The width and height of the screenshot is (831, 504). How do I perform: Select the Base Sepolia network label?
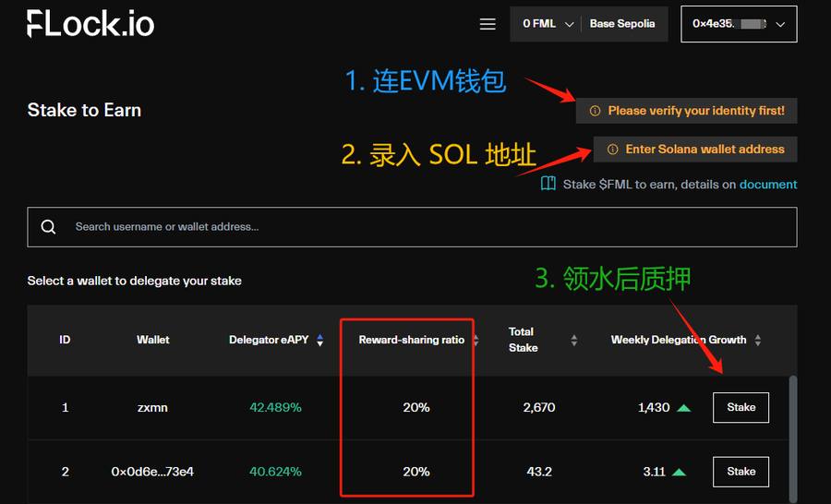[x=622, y=24]
